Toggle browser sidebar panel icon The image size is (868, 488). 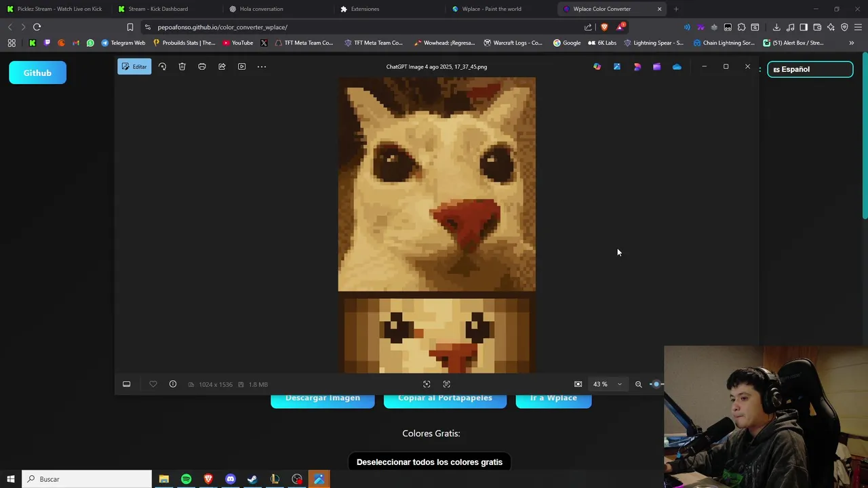point(804,27)
